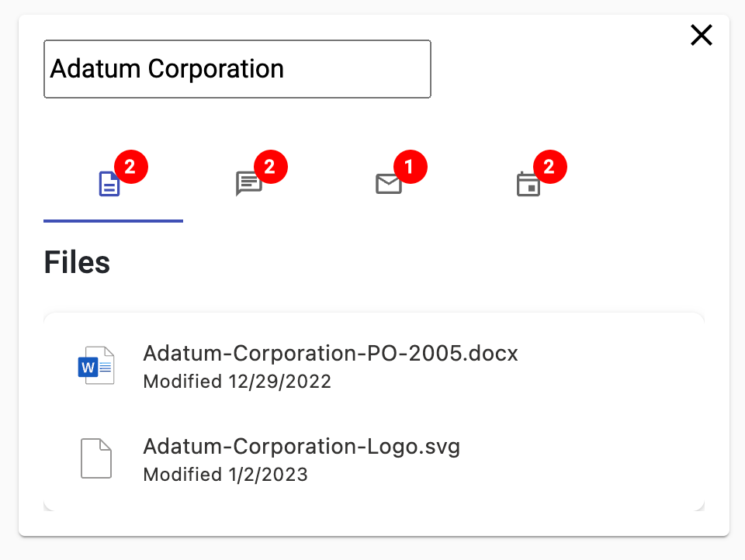
Task: Select the chat messages icon with badge 2
Action: coord(248,184)
